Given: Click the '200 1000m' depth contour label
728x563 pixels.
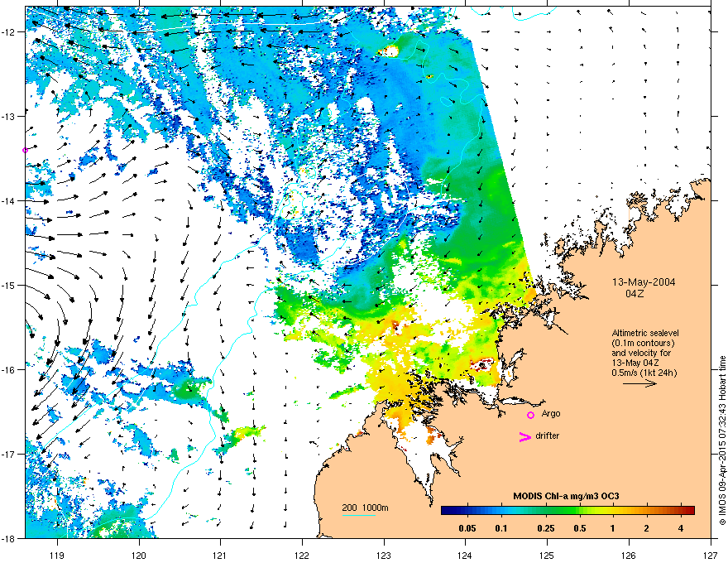Looking at the screenshot, I should [x=365, y=508].
